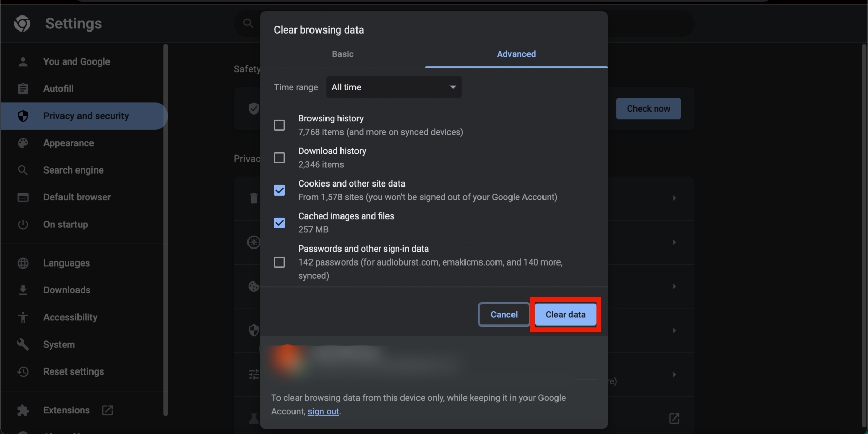This screenshot has height=434, width=868.
Task: Open the external link icon beside Extensions
Action: point(107,410)
